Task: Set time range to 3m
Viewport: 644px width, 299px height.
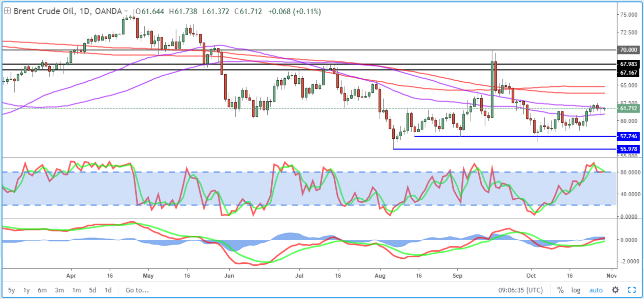Action: point(59,290)
